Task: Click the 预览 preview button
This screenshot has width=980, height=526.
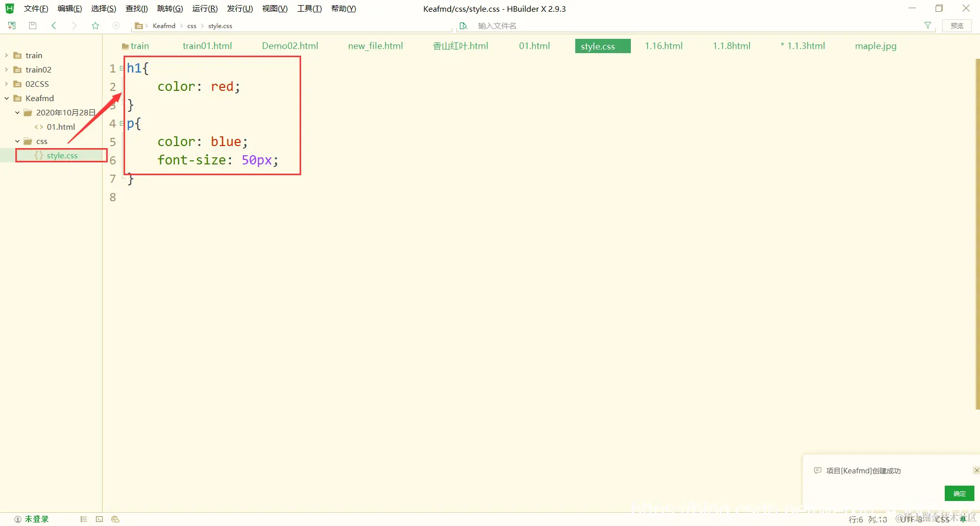Action: [x=957, y=26]
